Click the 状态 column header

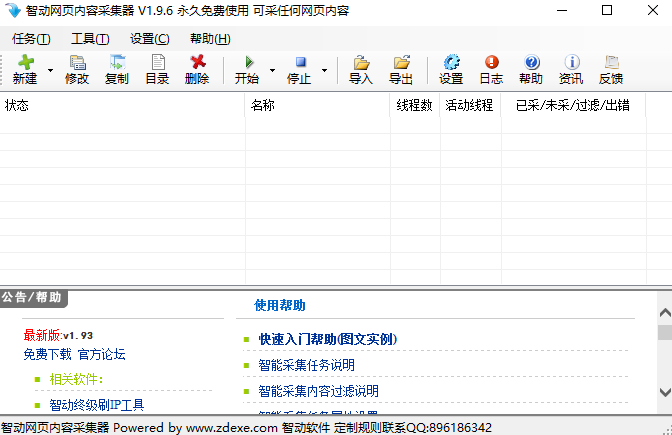pos(123,105)
